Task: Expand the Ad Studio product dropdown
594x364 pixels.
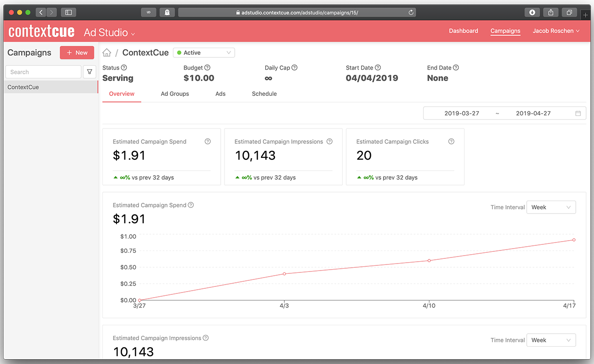Action: (x=109, y=32)
